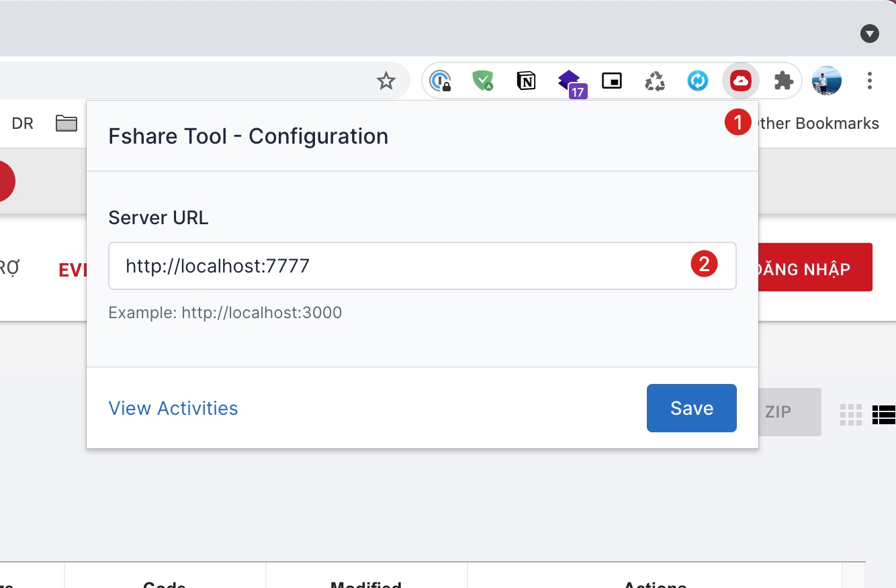Click the example text http://localhost:3000
This screenshot has height=588, width=896.
click(x=262, y=312)
